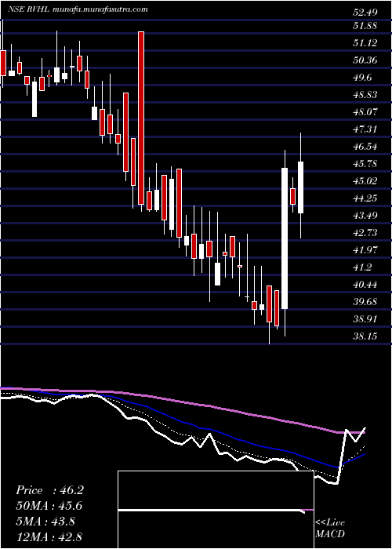Click the 38.15 price axis label
The height and width of the screenshot is (549, 392).
[365, 336]
